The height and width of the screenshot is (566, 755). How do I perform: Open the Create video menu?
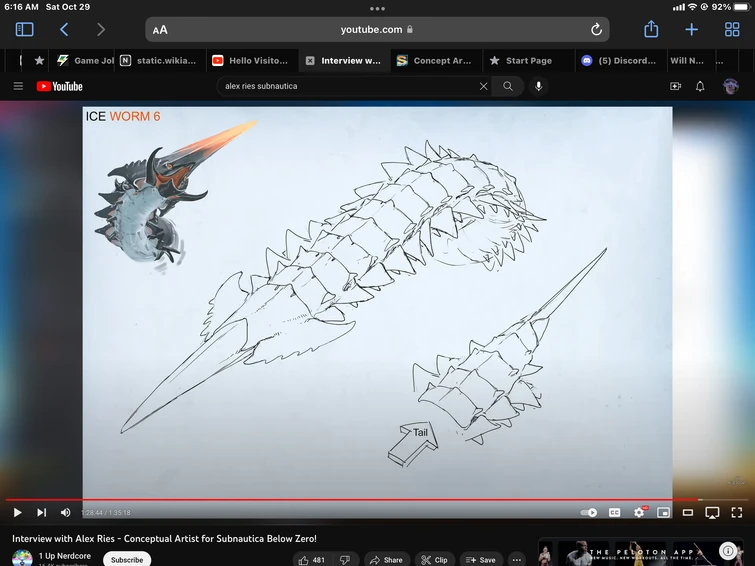(x=676, y=86)
